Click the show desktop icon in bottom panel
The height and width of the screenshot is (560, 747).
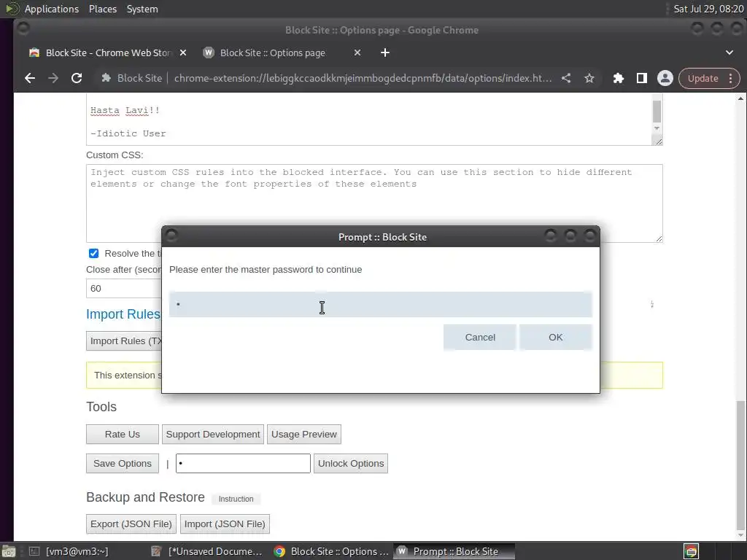pos(8,551)
